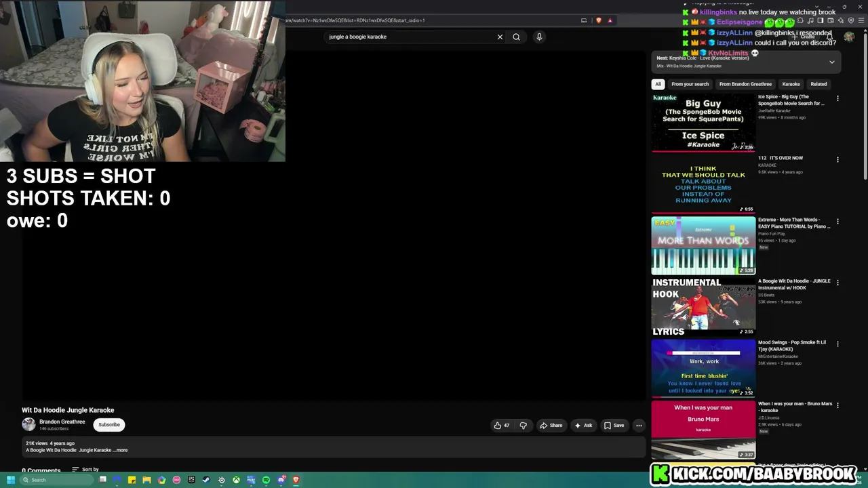Open options for When I Was Your Man video

pyautogui.click(x=837, y=405)
